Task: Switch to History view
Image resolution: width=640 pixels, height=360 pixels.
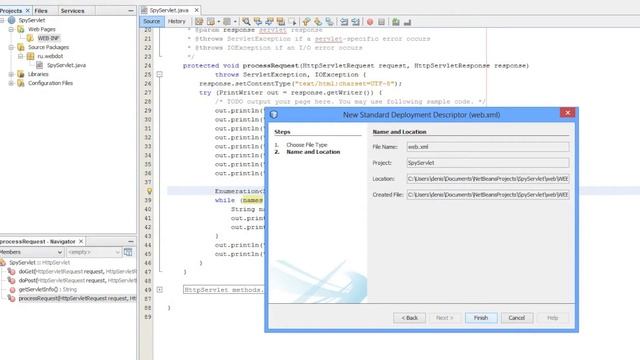Action: tap(177, 21)
